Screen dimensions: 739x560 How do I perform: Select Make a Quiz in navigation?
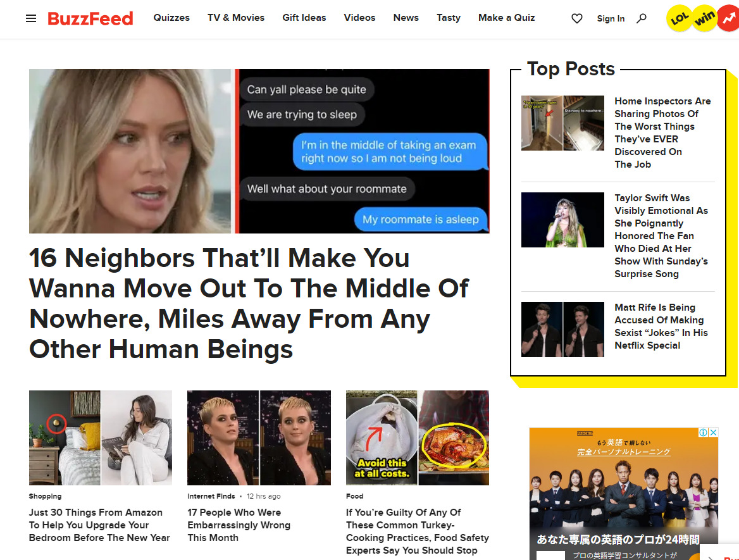coord(506,18)
